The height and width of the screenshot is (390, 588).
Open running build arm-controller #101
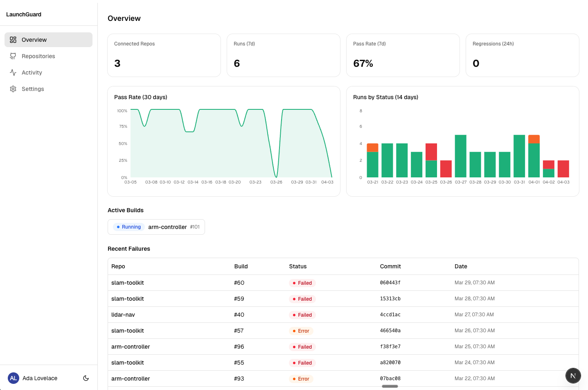(156, 227)
